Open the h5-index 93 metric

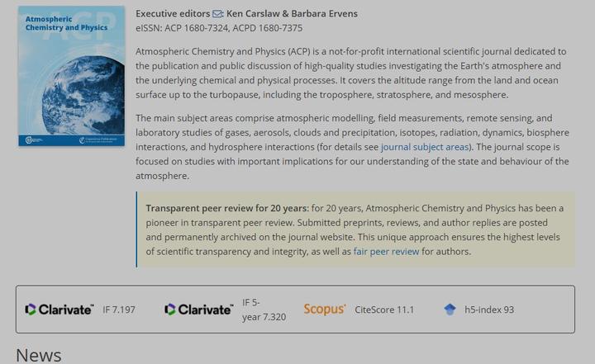coord(489,310)
